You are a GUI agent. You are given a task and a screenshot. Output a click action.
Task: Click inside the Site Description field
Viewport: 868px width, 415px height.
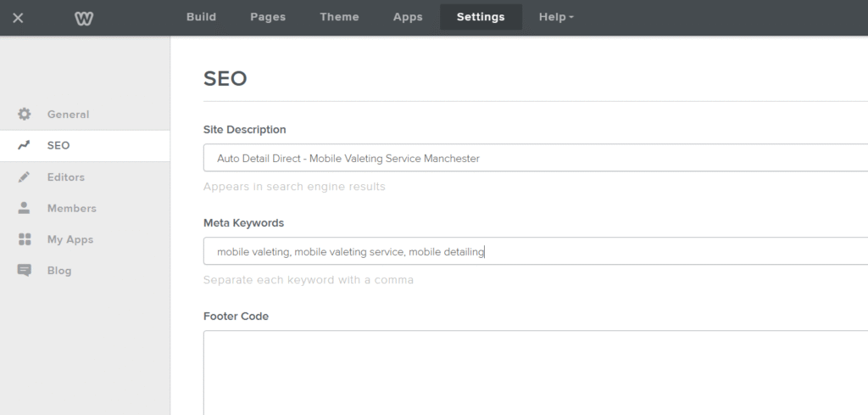click(534, 158)
